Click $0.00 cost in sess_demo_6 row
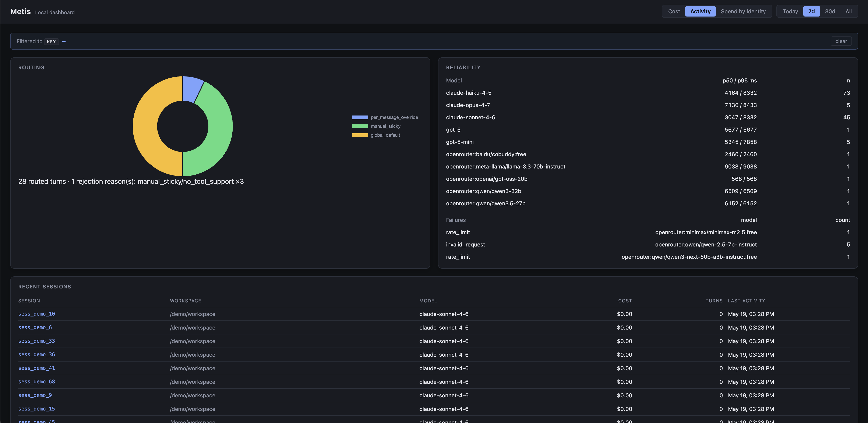868x423 pixels. tap(624, 327)
